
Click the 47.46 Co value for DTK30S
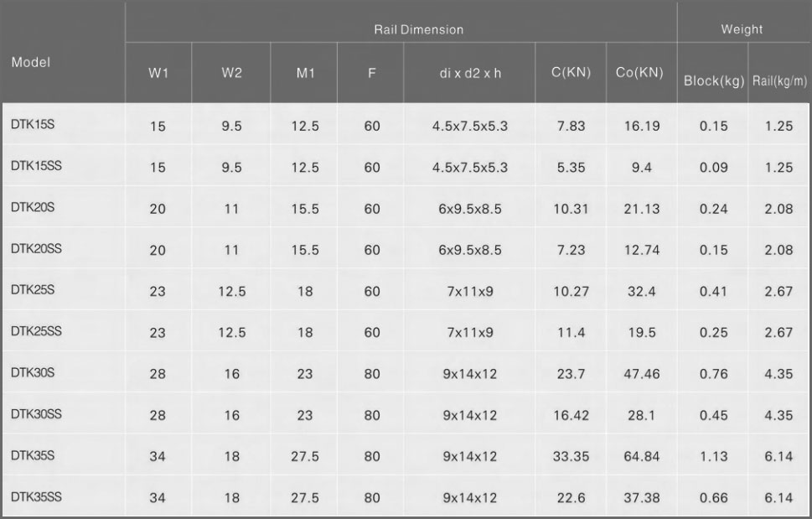pyautogui.click(x=642, y=374)
